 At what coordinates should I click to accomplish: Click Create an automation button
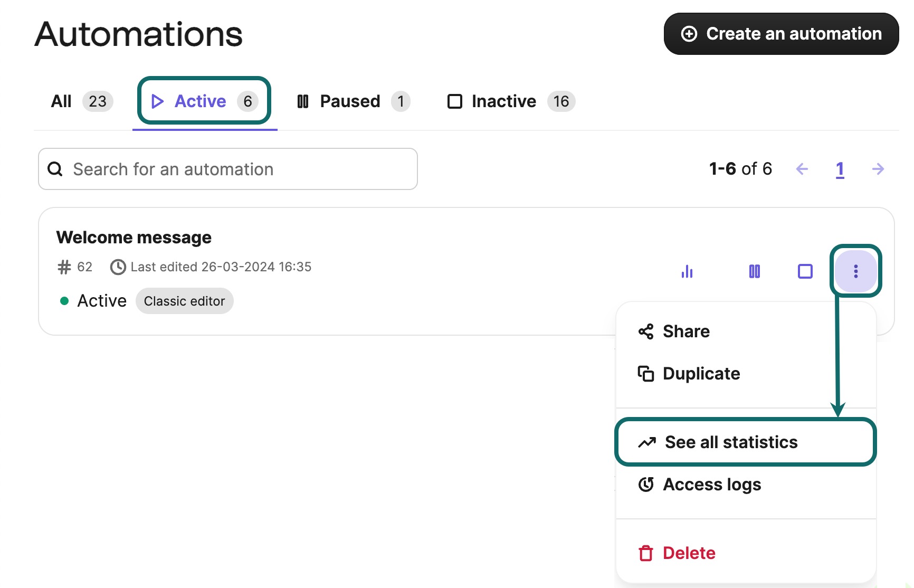781,34
